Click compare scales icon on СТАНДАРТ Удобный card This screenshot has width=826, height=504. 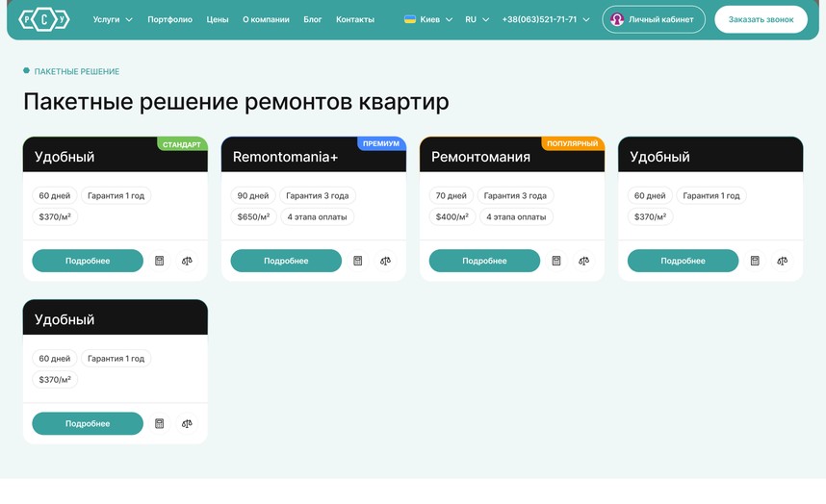click(x=187, y=261)
